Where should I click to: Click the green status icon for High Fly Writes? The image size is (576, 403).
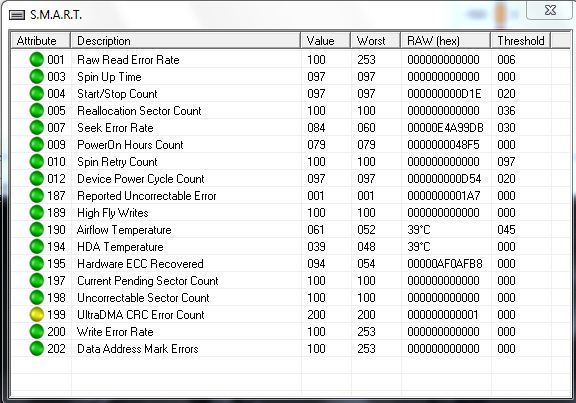pyautogui.click(x=36, y=212)
